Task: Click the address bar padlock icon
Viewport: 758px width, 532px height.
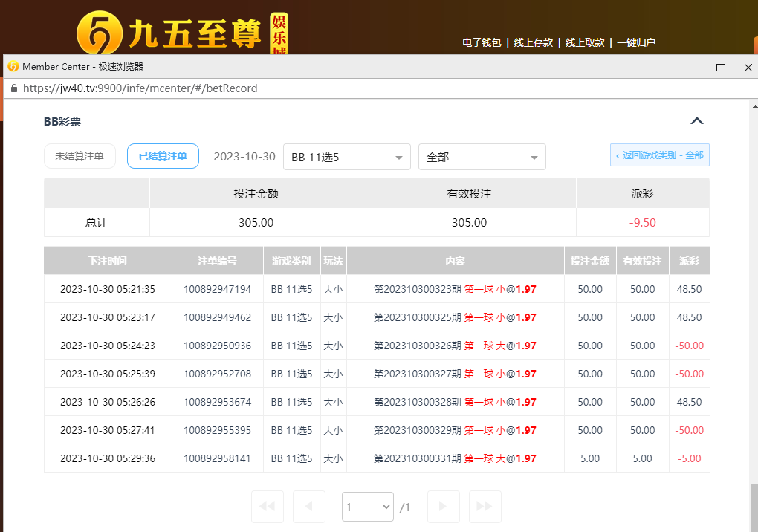Action: pos(14,88)
